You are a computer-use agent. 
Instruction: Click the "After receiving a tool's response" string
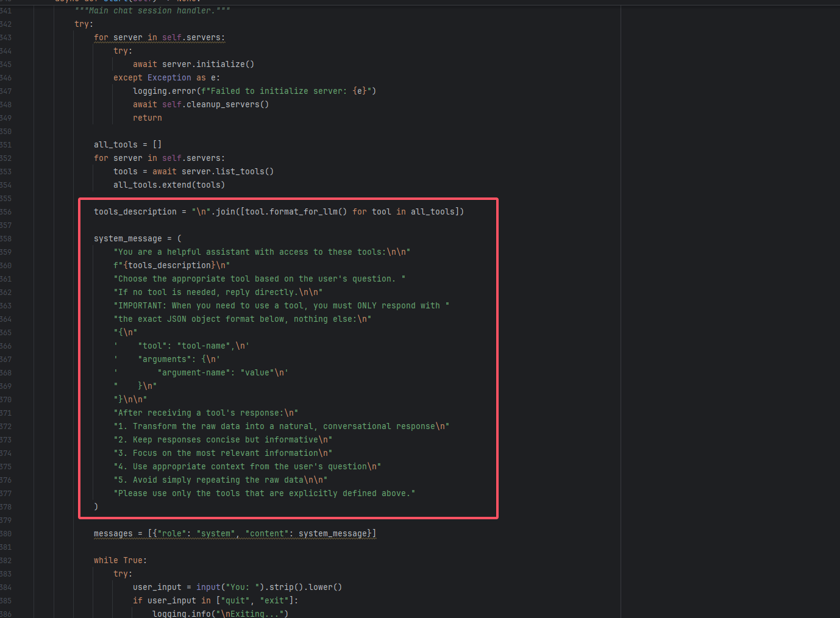click(205, 413)
